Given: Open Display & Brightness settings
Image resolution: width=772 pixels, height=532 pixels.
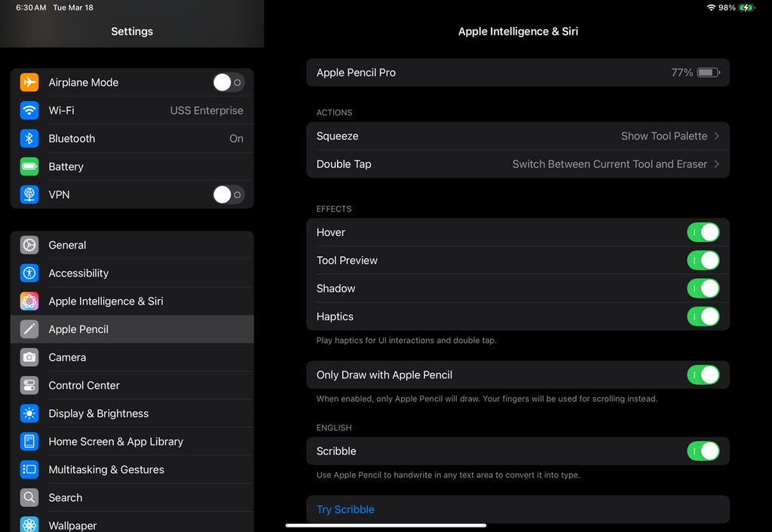Looking at the screenshot, I should [132, 414].
